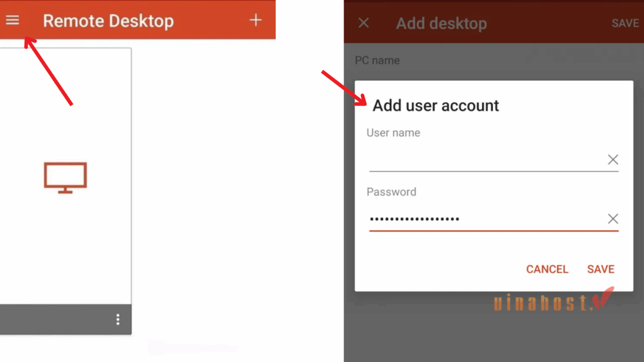
Task: Click CANCEL in the Add user account dialog
Action: click(x=547, y=269)
